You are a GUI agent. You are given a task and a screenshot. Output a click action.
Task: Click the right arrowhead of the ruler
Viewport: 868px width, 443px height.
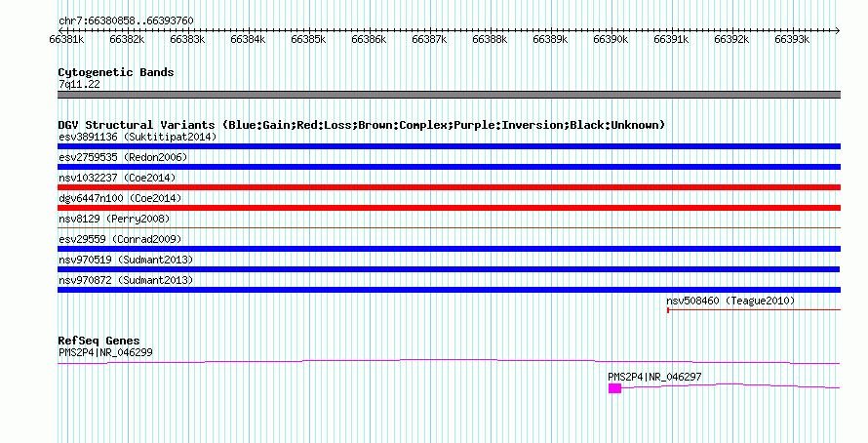[838, 30]
